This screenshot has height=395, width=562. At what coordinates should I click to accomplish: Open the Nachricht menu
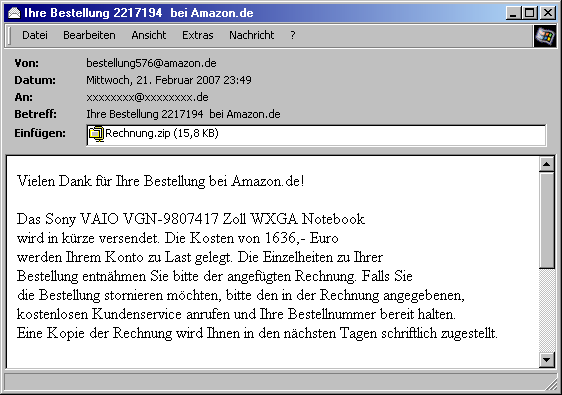(x=252, y=35)
